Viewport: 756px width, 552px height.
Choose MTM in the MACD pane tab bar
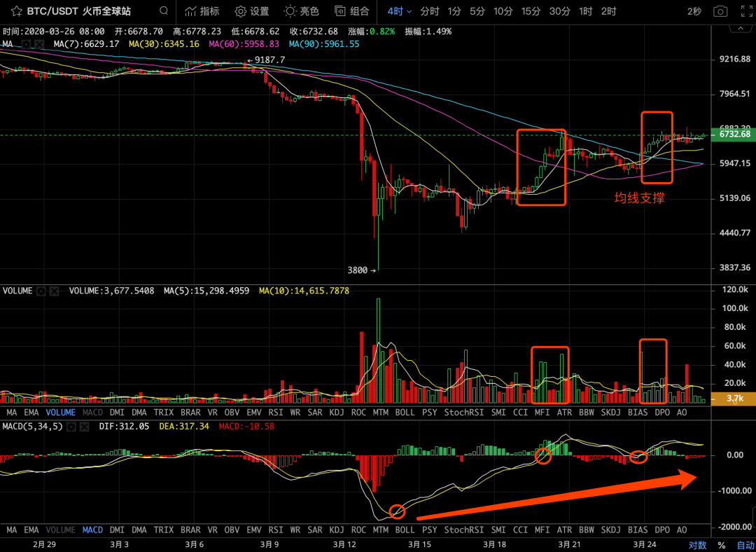380,530
